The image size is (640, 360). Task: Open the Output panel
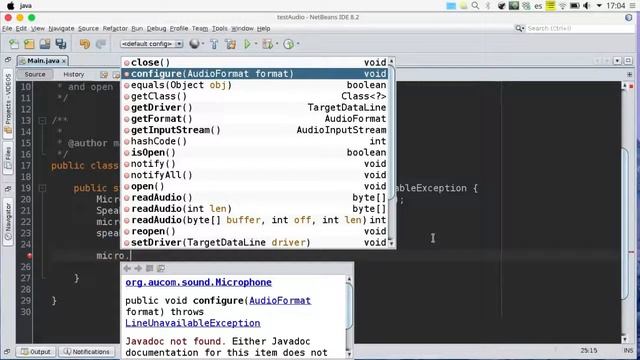[x=36, y=351]
